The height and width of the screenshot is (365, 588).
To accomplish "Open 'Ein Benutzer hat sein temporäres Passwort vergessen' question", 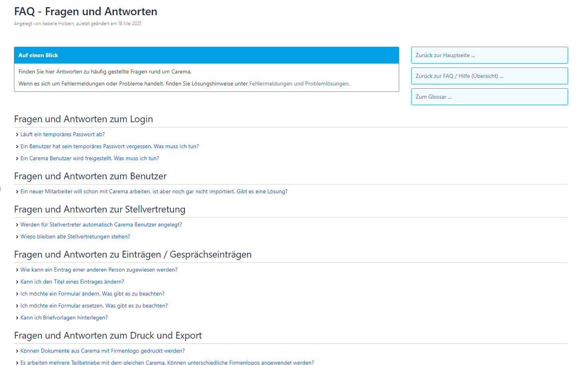I will coord(110,147).
